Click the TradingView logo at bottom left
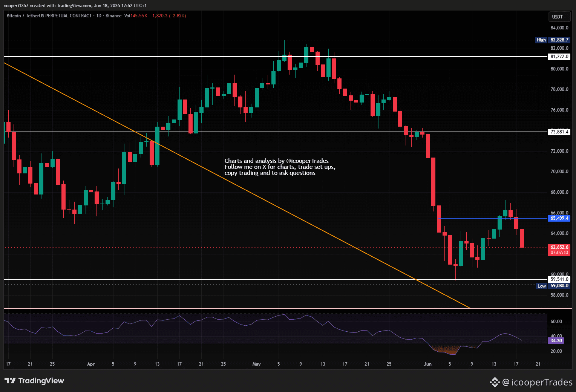 [34, 381]
